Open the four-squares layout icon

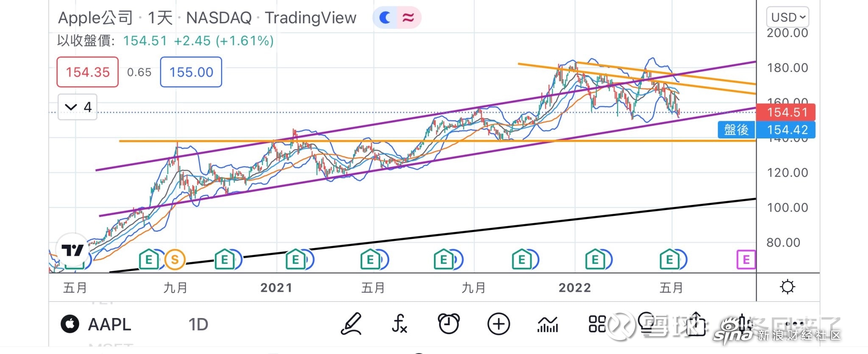coord(597,324)
